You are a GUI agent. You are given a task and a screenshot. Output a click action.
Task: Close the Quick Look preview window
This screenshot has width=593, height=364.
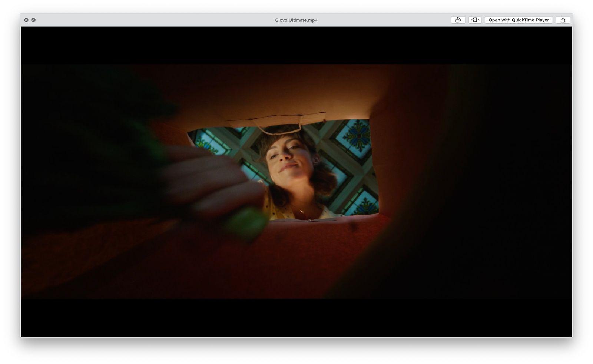[26, 20]
